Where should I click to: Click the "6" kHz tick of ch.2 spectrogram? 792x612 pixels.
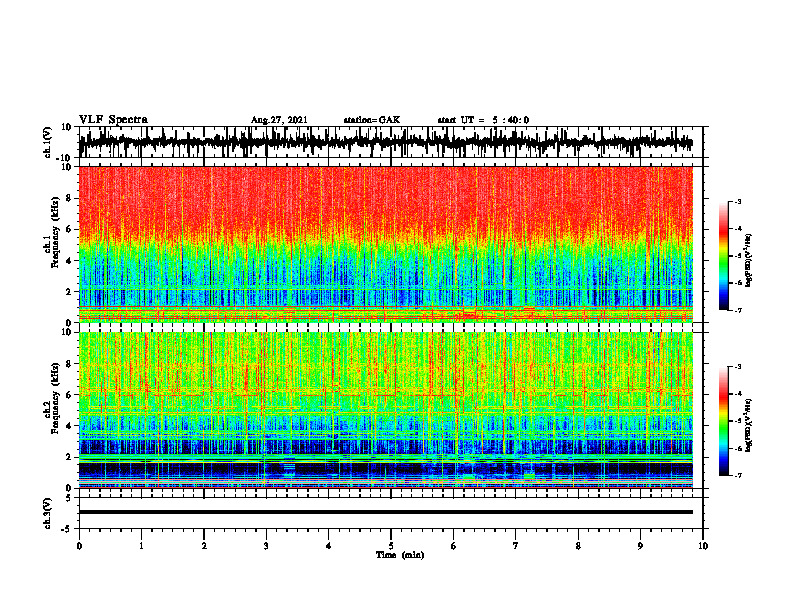pos(69,395)
